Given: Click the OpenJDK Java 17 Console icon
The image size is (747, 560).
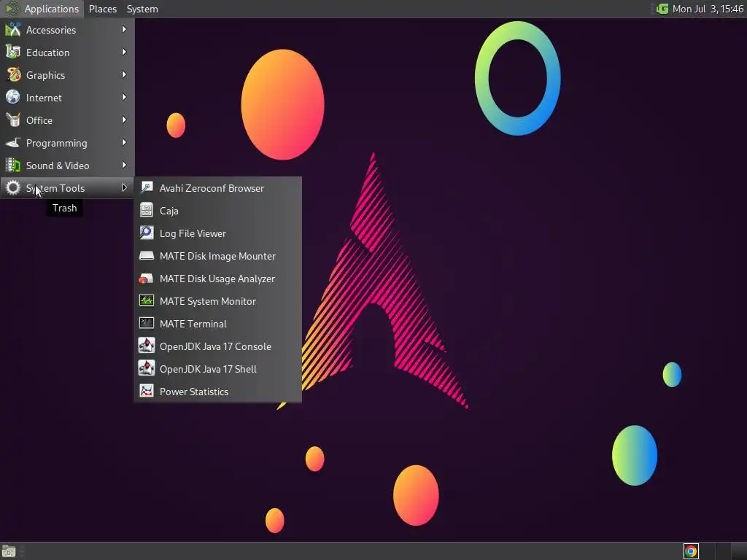Looking at the screenshot, I should coord(146,346).
